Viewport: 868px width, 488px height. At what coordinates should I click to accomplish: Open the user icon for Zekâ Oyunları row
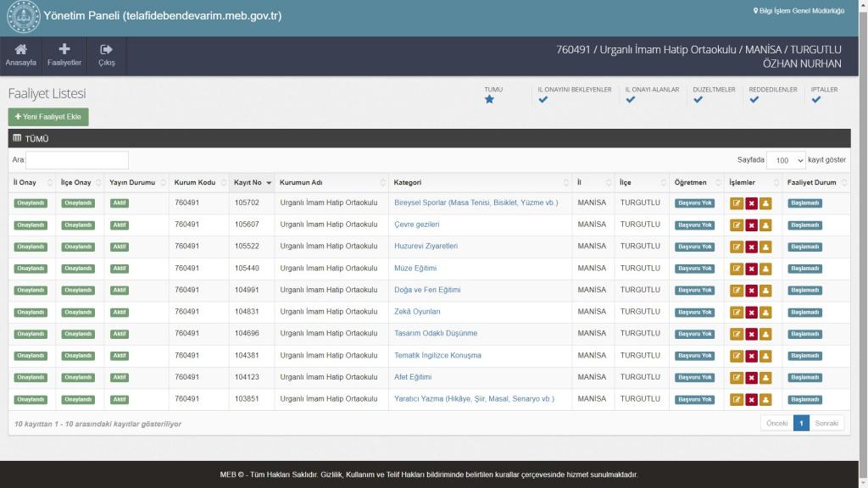(765, 312)
